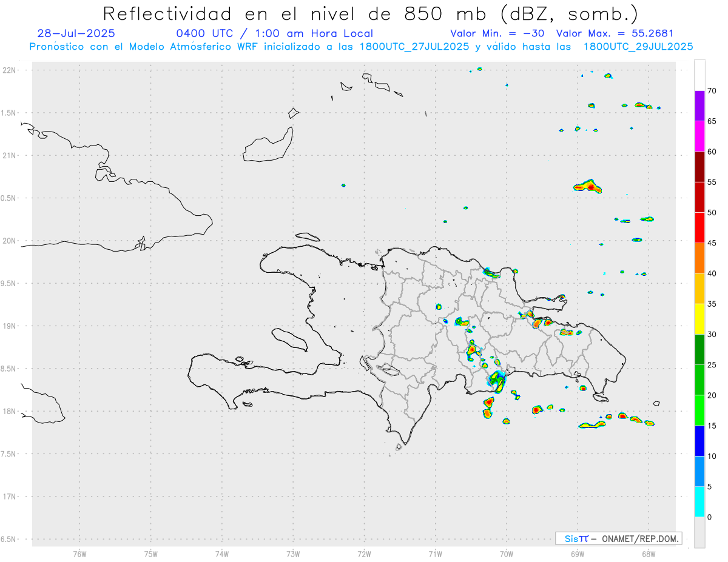728x562 pixels.
Task: Click the "Valor Max. = 55.2681" text
Action: (615, 33)
